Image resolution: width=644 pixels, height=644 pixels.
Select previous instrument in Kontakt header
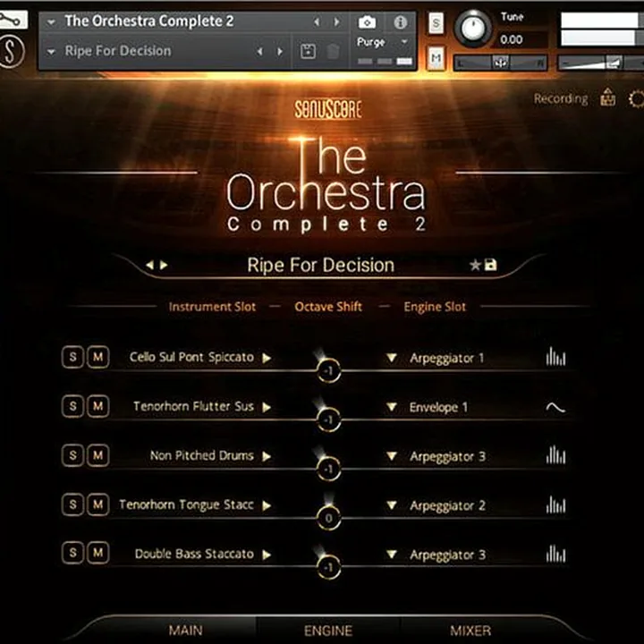[x=317, y=22]
